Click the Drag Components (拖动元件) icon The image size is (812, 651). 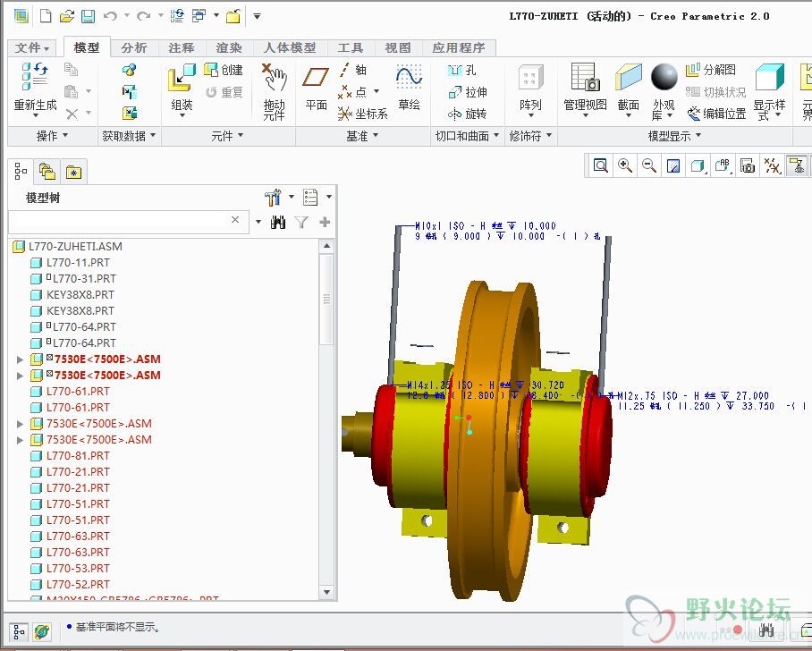[274, 78]
